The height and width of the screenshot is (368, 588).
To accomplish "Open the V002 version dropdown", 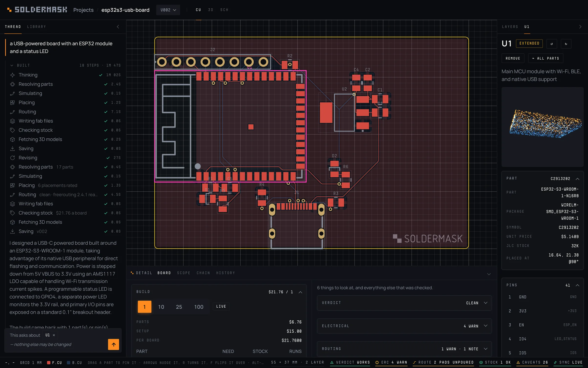I will click(x=168, y=10).
